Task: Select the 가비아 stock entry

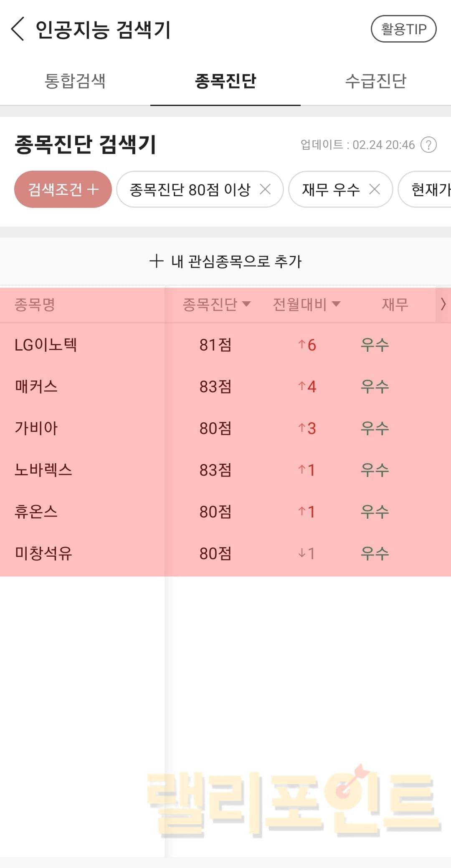Action: [36, 428]
